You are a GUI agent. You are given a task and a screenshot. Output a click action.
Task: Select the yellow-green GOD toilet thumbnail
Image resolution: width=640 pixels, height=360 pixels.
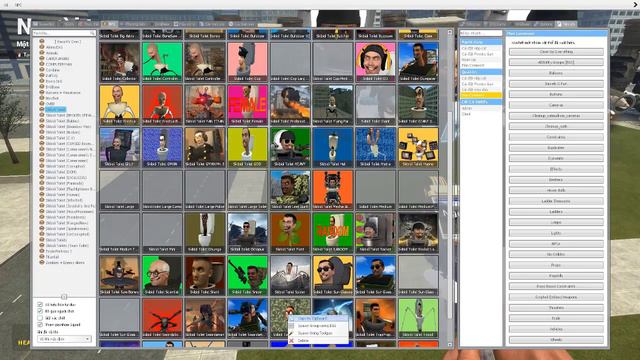pos(247,147)
